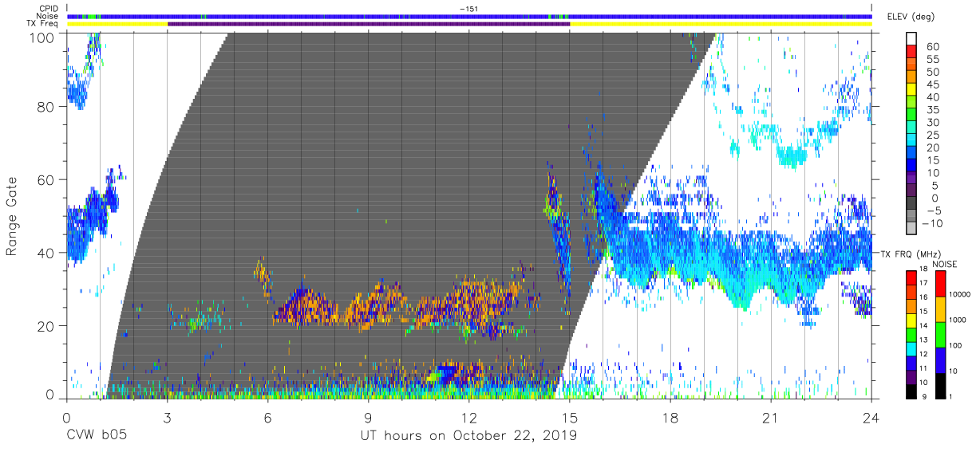Click the x-axis tick label 9
This screenshot has height=452, width=980.
369,417
